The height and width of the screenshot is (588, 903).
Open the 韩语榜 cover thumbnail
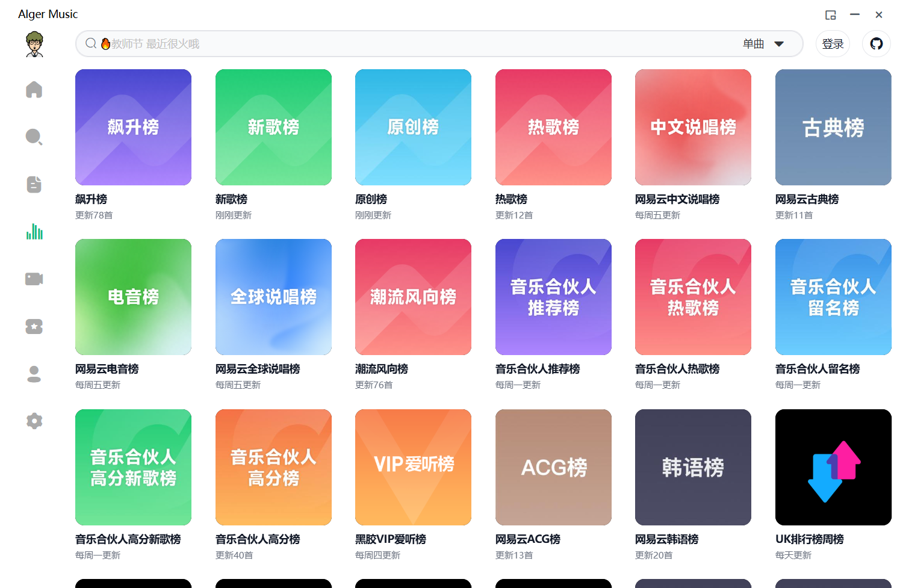(693, 467)
